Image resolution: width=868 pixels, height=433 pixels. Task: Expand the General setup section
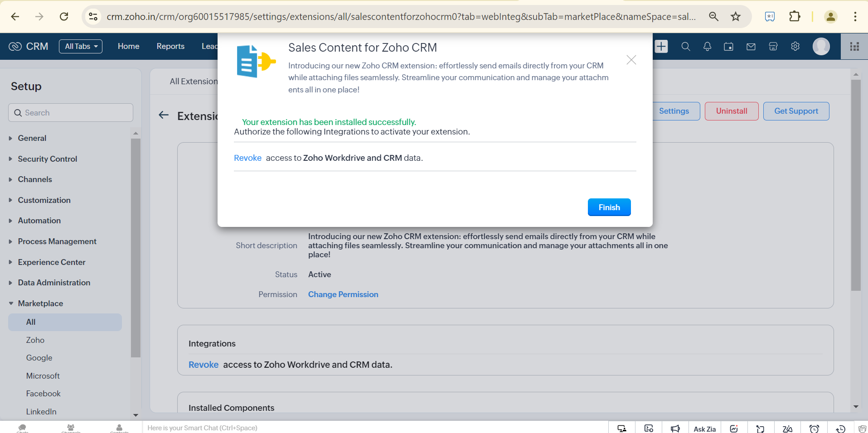(x=32, y=138)
